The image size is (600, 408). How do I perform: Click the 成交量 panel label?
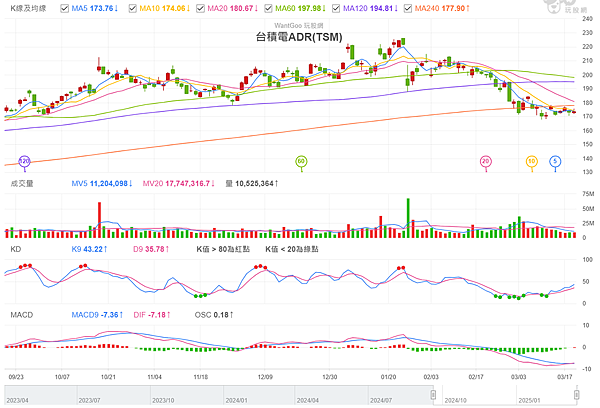22,184
